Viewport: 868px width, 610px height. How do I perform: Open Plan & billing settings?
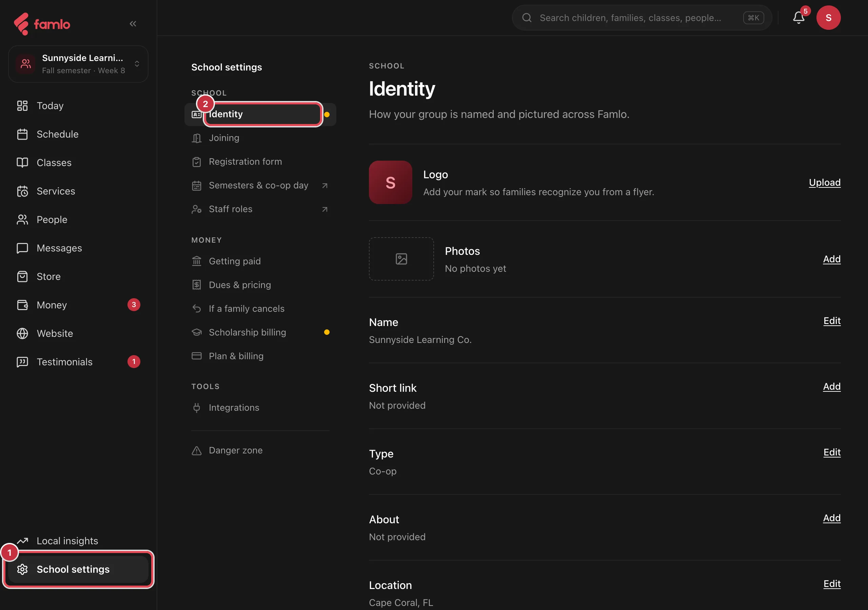(260, 356)
